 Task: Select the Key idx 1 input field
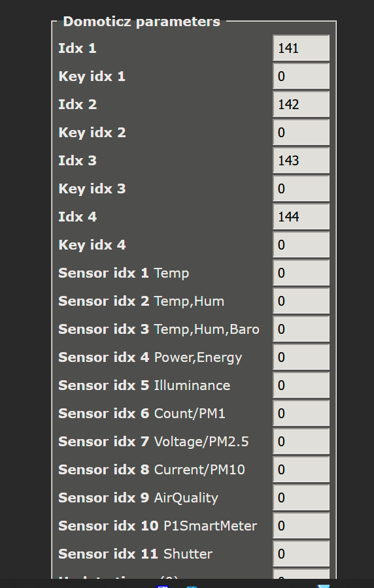point(301,76)
